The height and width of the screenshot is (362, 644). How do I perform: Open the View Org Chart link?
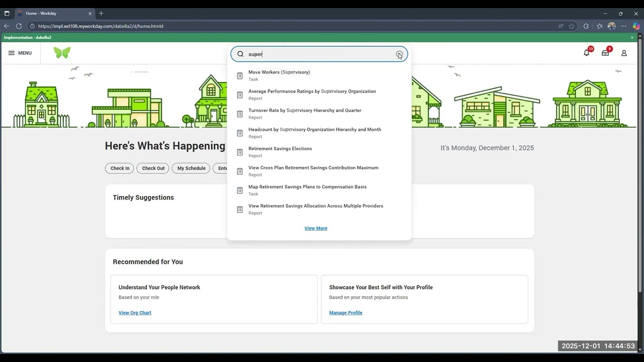[x=135, y=313]
